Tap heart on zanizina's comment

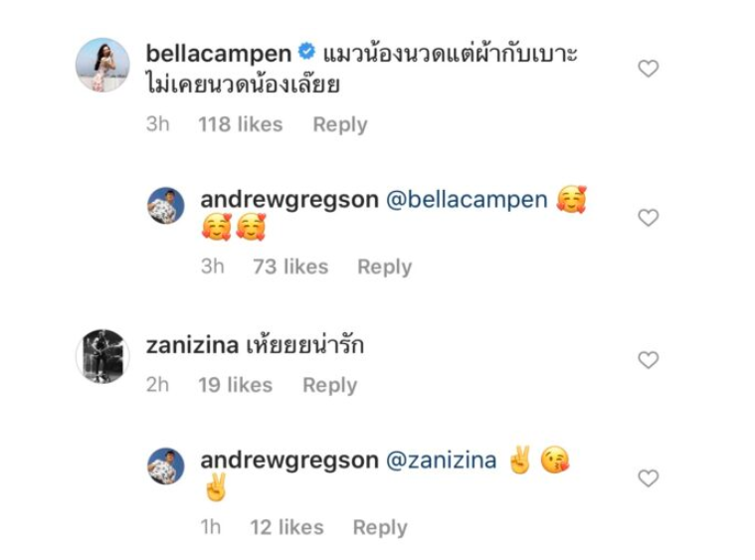tap(649, 360)
